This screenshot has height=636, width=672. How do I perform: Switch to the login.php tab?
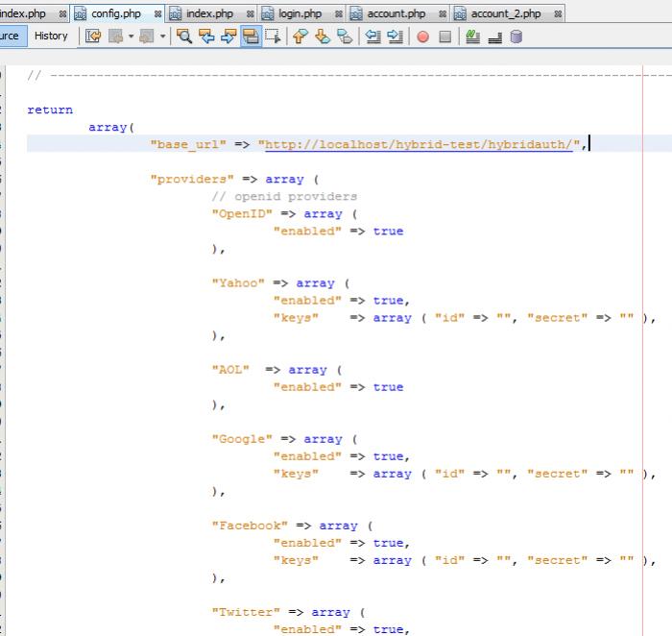tap(300, 13)
